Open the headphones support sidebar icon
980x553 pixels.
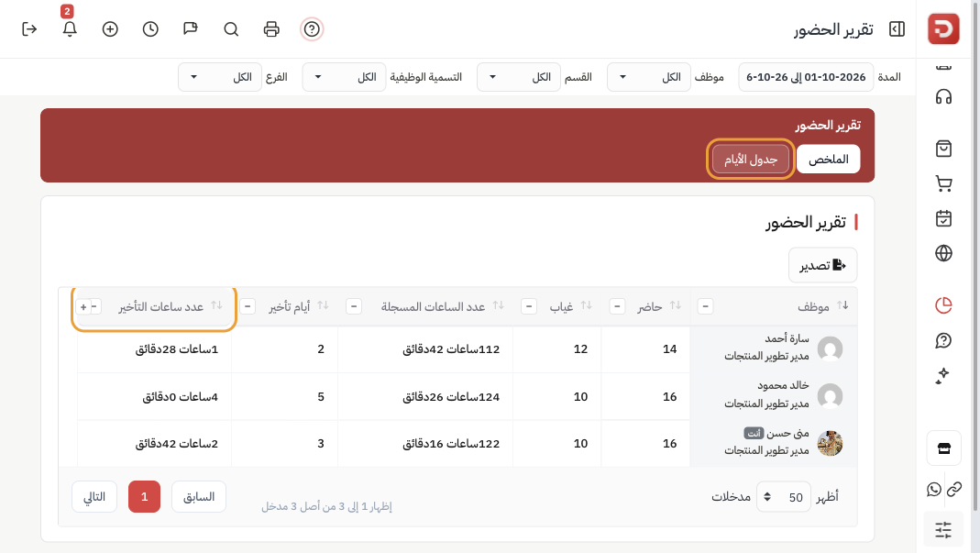[x=943, y=97]
